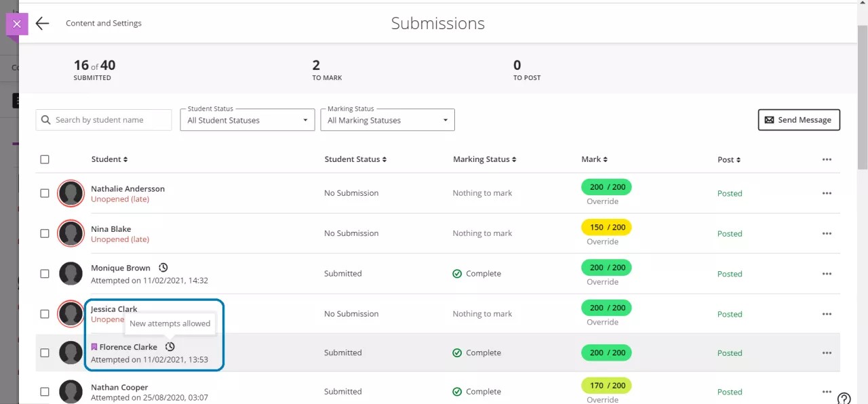Click clock icon beside Florence Clarke

tap(170, 346)
